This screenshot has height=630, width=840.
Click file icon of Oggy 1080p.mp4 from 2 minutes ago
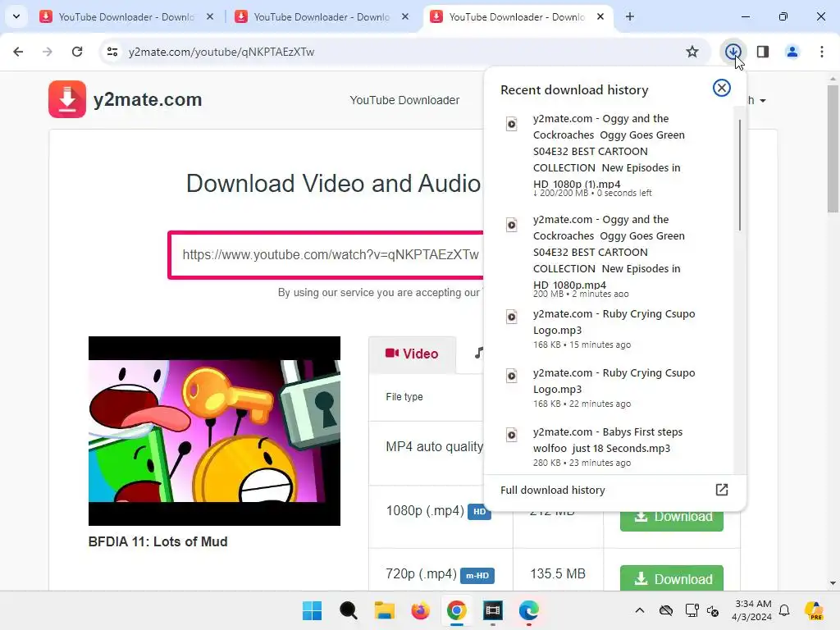click(512, 225)
